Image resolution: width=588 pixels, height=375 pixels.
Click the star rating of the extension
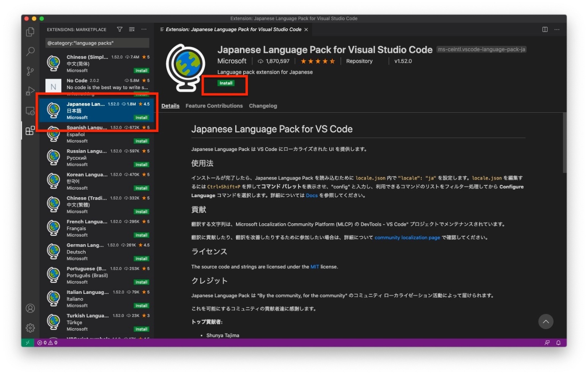click(x=318, y=61)
